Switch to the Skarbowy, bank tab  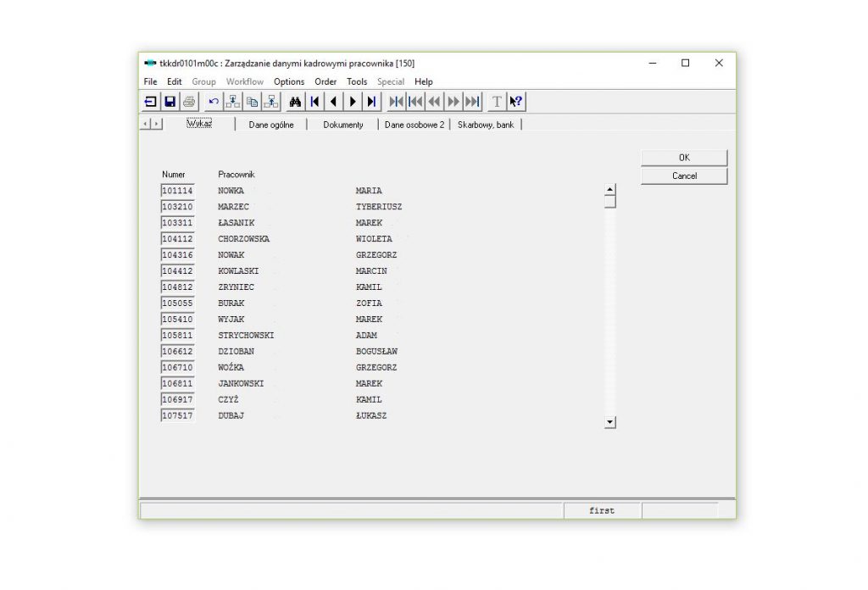click(486, 125)
